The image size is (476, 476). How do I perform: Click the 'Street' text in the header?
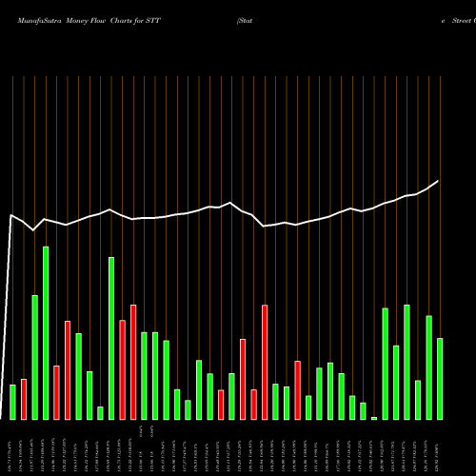pos(462,21)
